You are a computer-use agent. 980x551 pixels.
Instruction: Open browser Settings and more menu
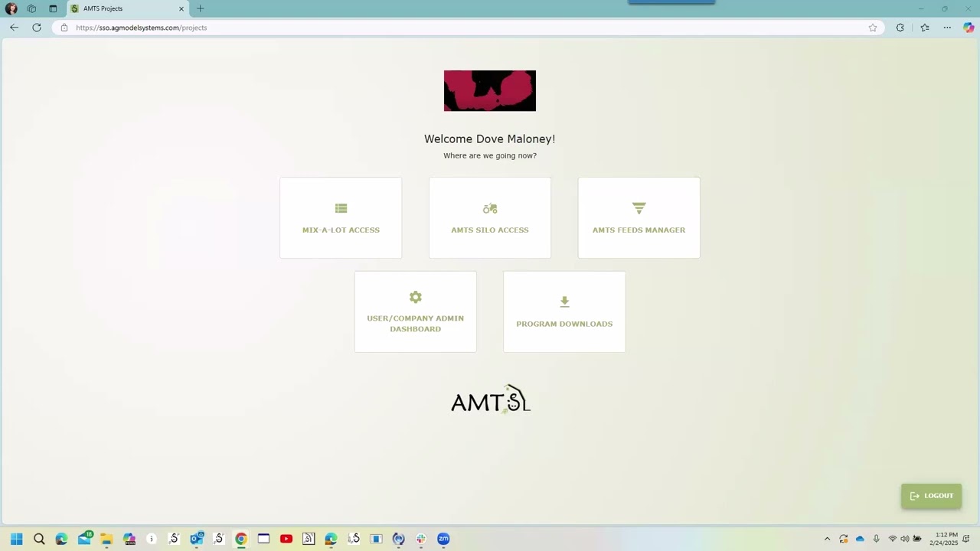coord(947,28)
